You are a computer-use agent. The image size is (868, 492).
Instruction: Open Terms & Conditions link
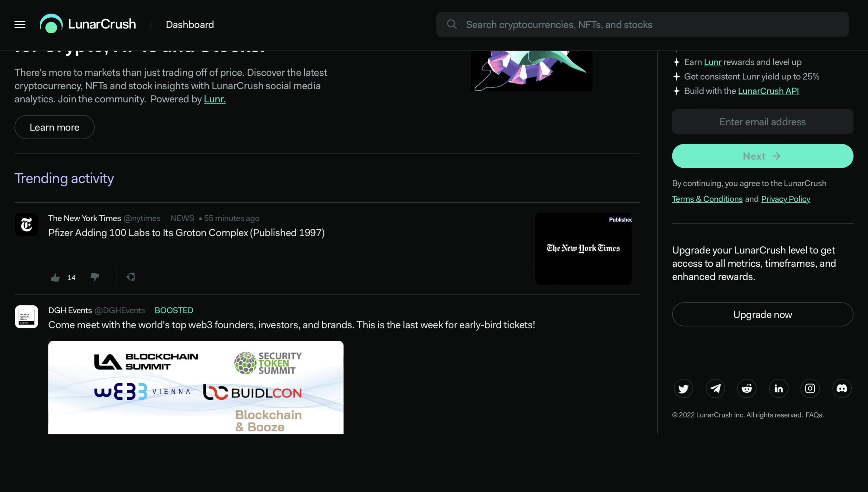pos(707,199)
